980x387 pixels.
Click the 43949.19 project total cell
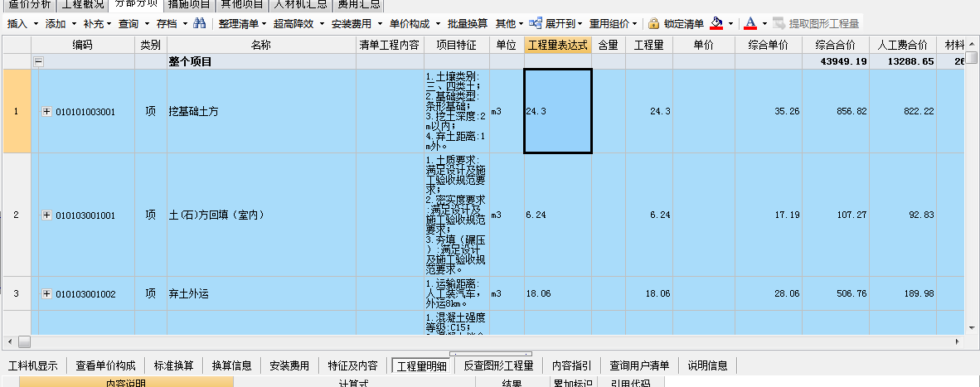(835, 62)
